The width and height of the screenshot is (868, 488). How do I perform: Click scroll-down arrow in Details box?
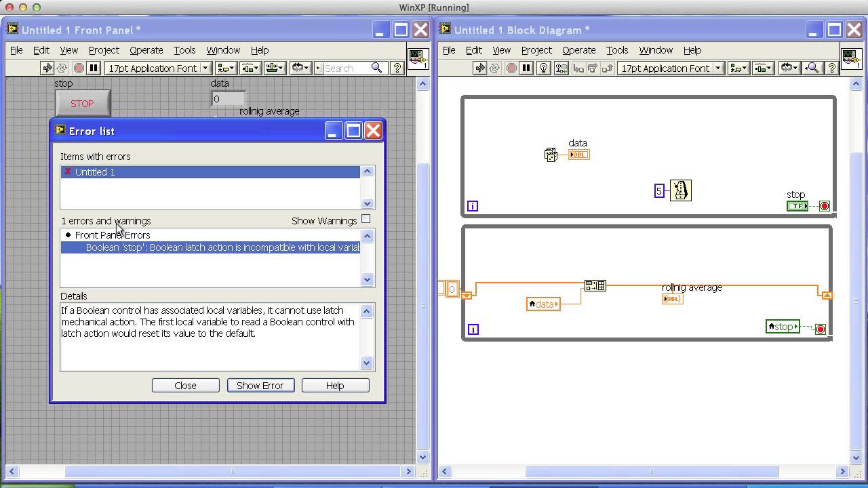(x=368, y=363)
